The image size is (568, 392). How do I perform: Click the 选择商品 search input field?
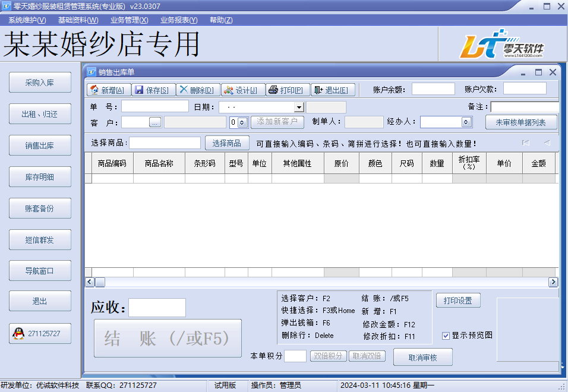tap(165, 143)
